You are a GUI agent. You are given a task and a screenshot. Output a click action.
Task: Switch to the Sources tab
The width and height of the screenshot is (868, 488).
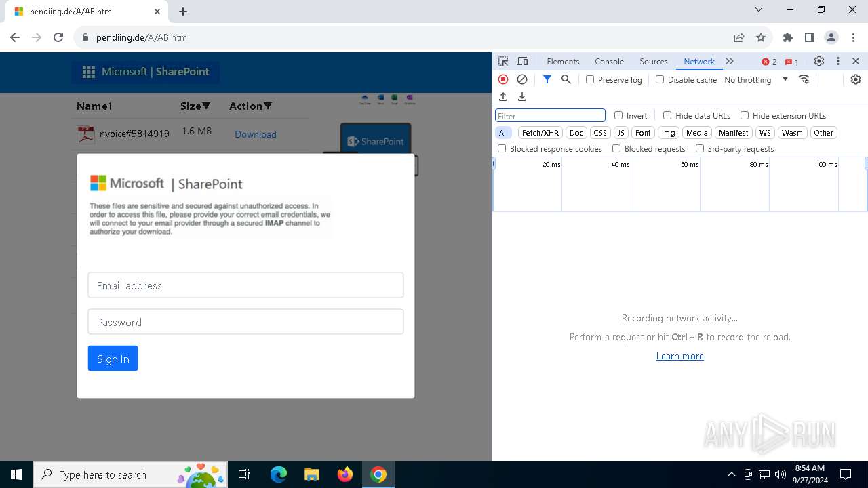[x=654, y=61]
